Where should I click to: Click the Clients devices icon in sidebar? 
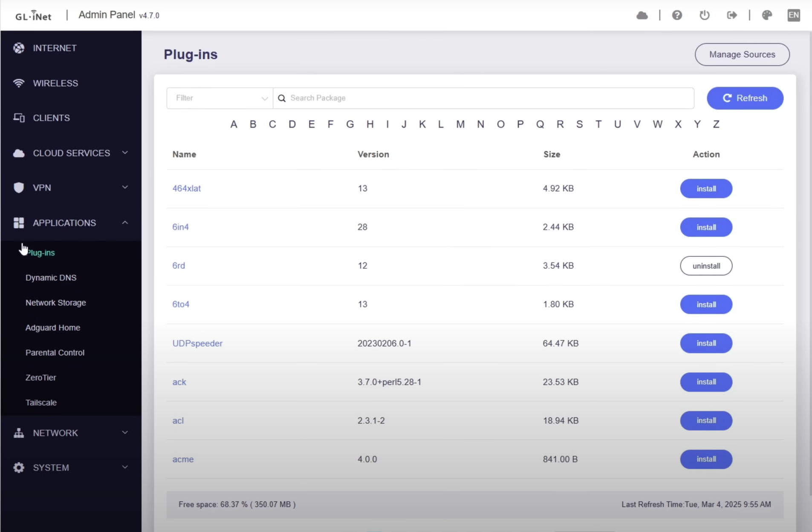pos(19,118)
